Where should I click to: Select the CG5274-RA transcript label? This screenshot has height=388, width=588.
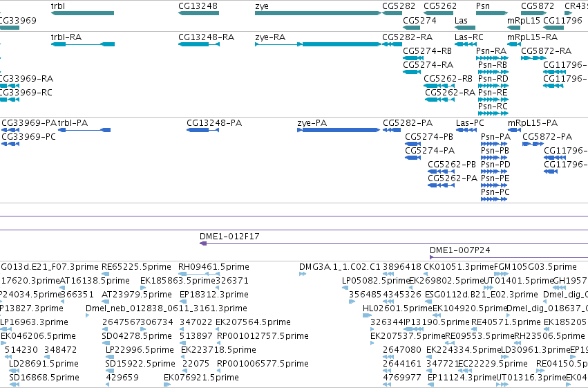pyautogui.click(x=428, y=65)
